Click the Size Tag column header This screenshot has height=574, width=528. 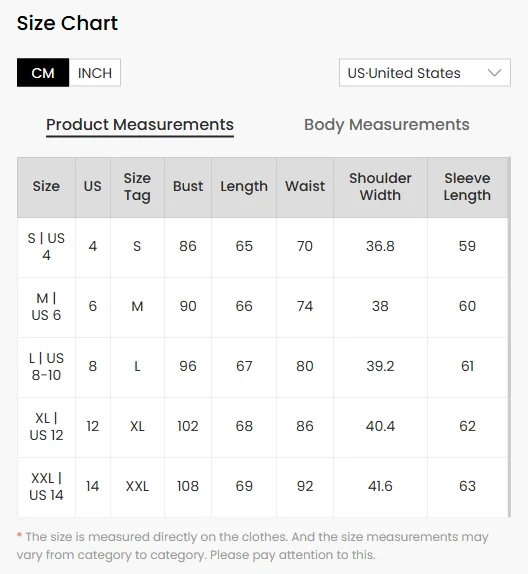click(x=137, y=186)
